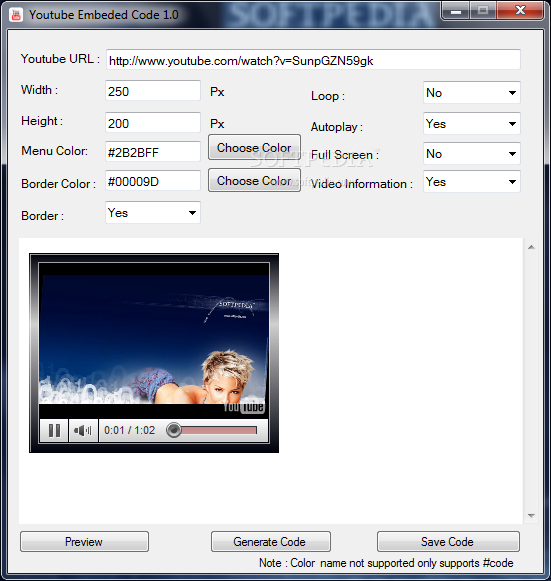
Task: Click the YouTube app icon in the title bar
Action: tap(16, 15)
